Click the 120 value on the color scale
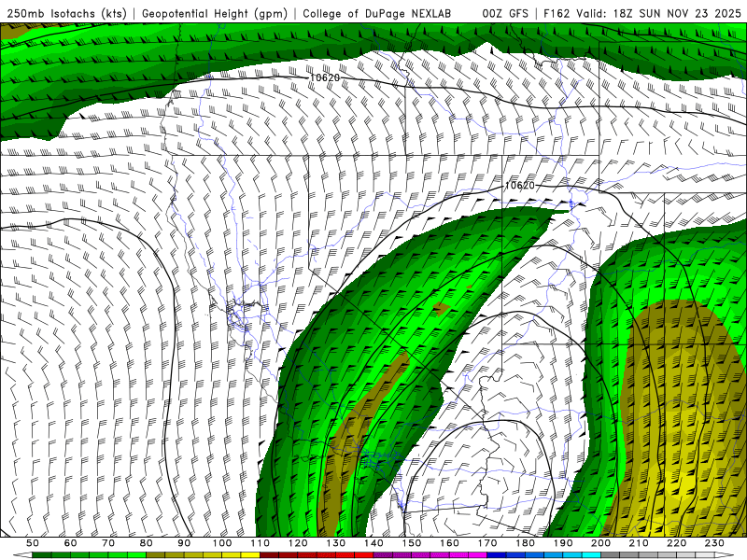This screenshot has height=560, width=747. [x=298, y=543]
